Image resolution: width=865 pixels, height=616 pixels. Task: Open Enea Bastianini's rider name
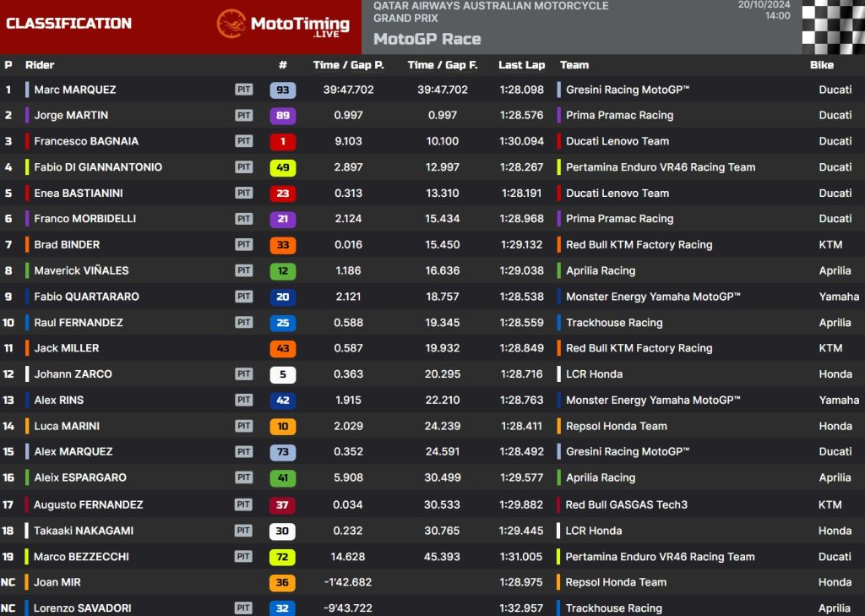pyautogui.click(x=79, y=194)
